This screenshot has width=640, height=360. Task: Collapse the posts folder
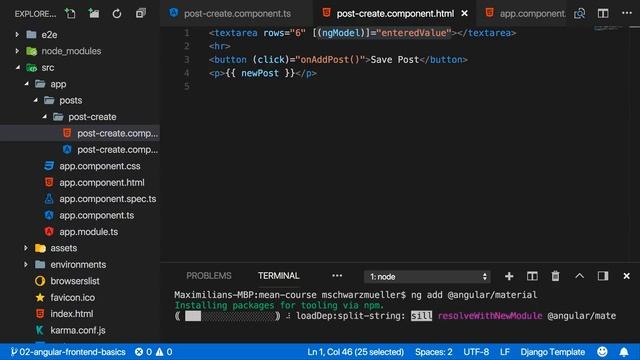tap(80, 100)
